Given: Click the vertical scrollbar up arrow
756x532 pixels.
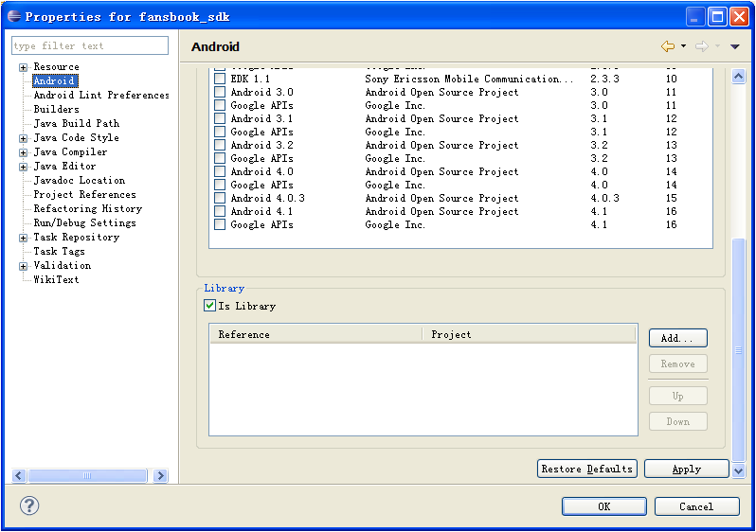Looking at the screenshot, I should [x=739, y=76].
